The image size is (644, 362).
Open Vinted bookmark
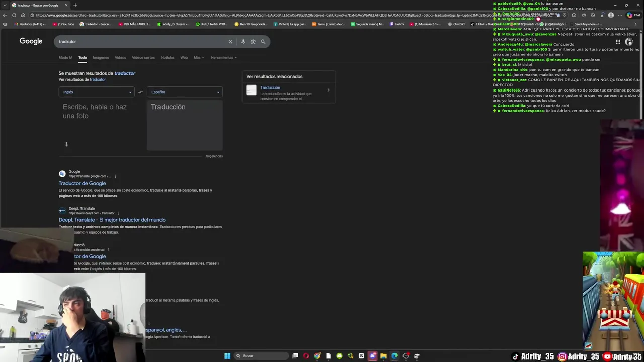290,24
